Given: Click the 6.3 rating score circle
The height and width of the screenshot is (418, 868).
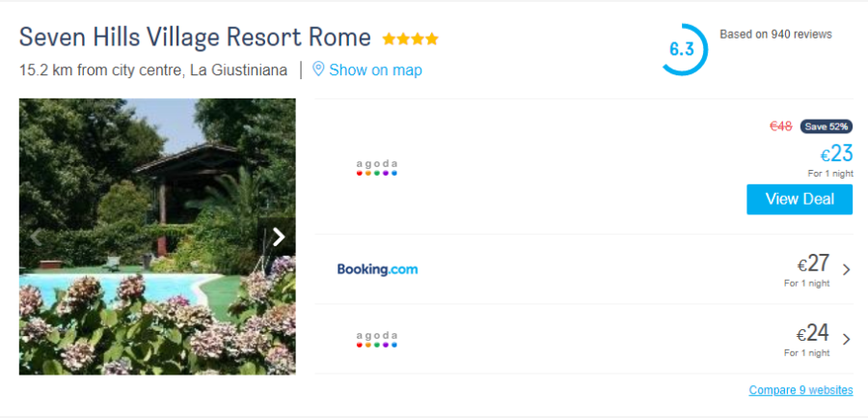Looking at the screenshot, I should (682, 49).
